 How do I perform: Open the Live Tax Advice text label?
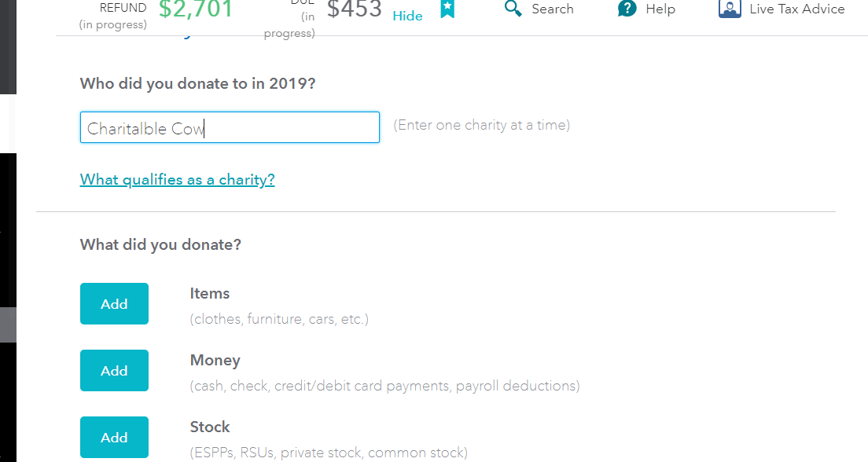click(x=796, y=9)
